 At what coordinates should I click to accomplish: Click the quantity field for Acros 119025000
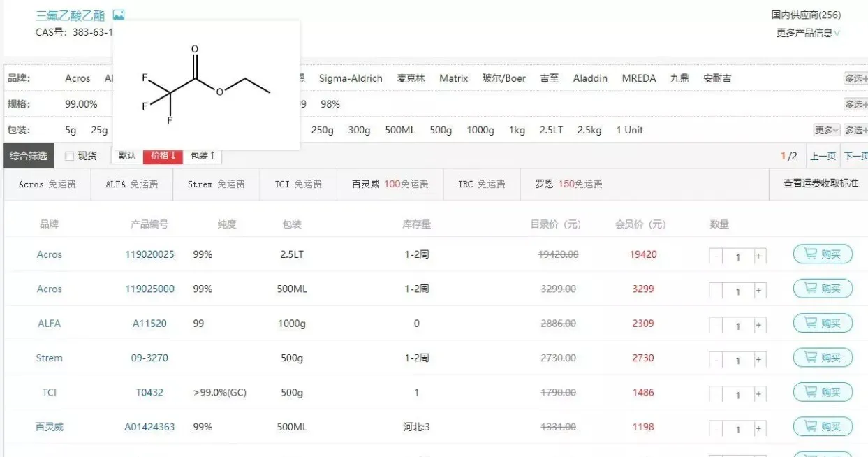coord(737,291)
